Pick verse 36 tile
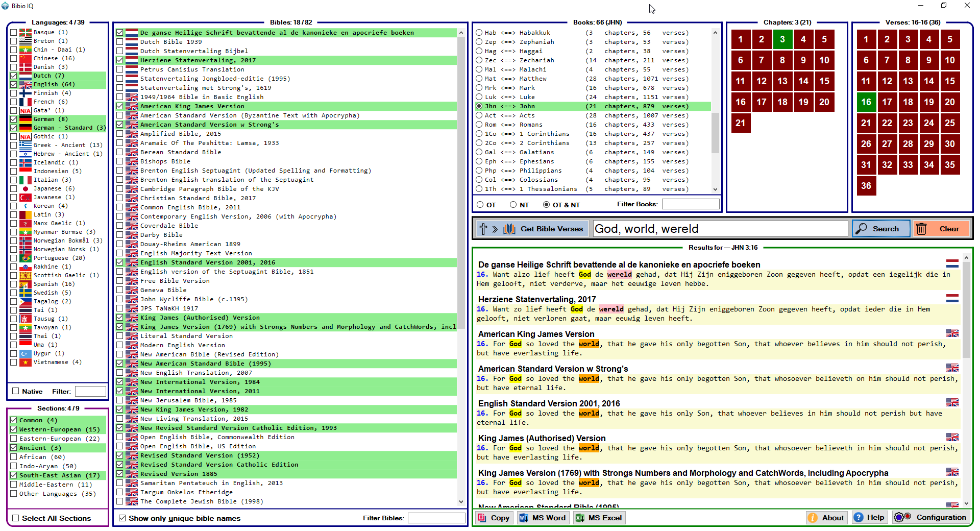 click(x=866, y=186)
